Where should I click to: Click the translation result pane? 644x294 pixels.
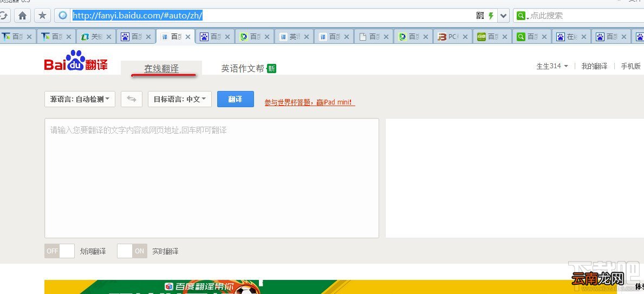(515, 178)
